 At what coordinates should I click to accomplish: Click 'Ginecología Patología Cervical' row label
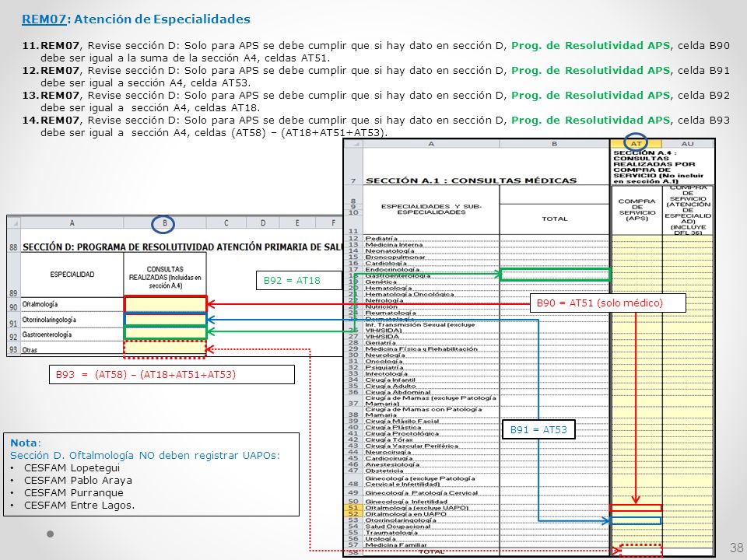click(421, 493)
